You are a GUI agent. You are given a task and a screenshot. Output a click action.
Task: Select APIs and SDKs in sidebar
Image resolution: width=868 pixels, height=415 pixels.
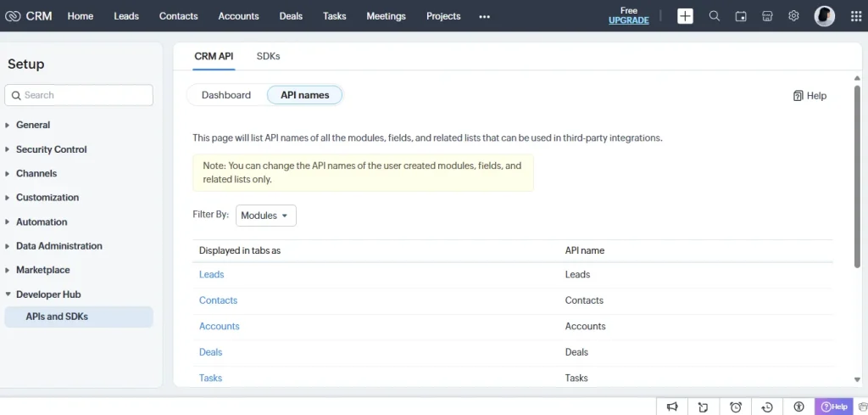point(79,317)
